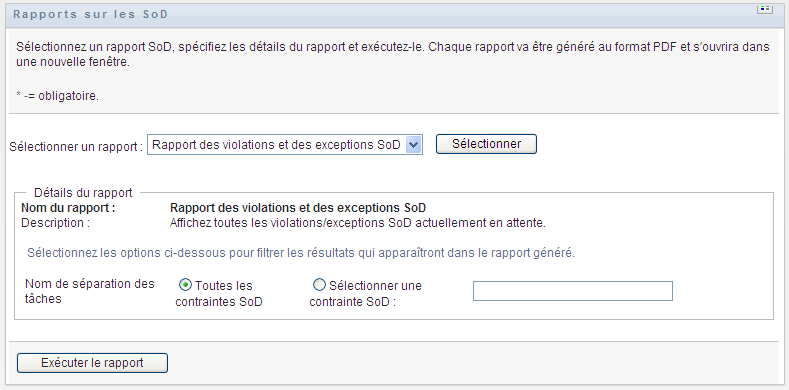Click the SoD constraint text input field

click(573, 291)
